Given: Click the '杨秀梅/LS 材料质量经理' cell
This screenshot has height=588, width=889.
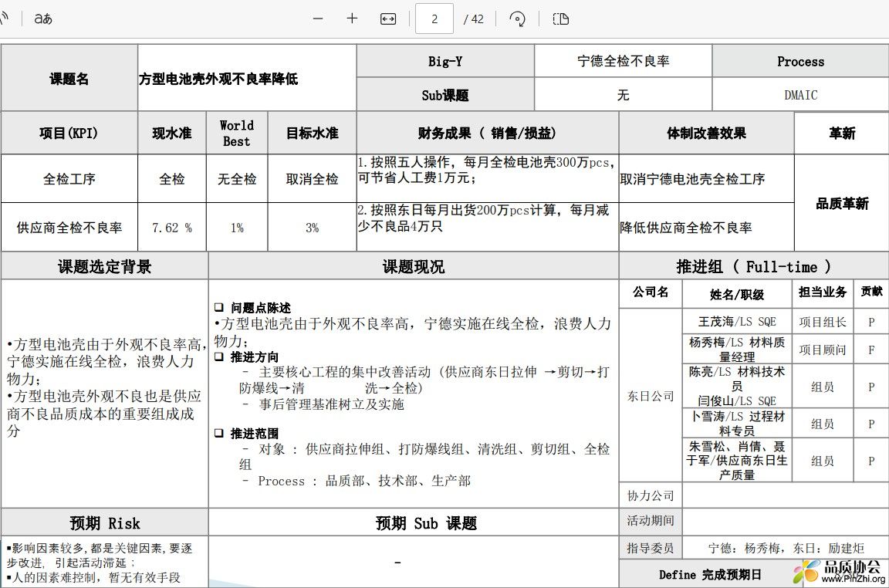Looking at the screenshot, I should 736,350.
